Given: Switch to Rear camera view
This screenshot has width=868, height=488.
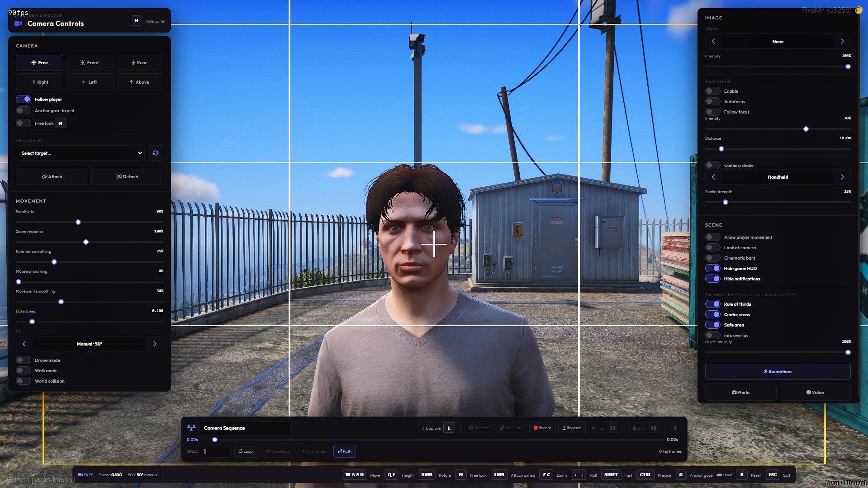Looking at the screenshot, I should (x=139, y=62).
